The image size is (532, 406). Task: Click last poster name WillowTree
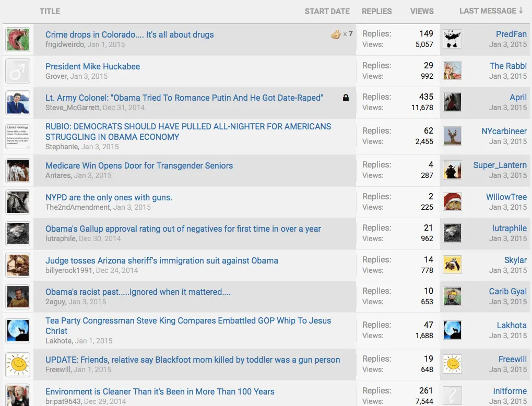pos(506,197)
